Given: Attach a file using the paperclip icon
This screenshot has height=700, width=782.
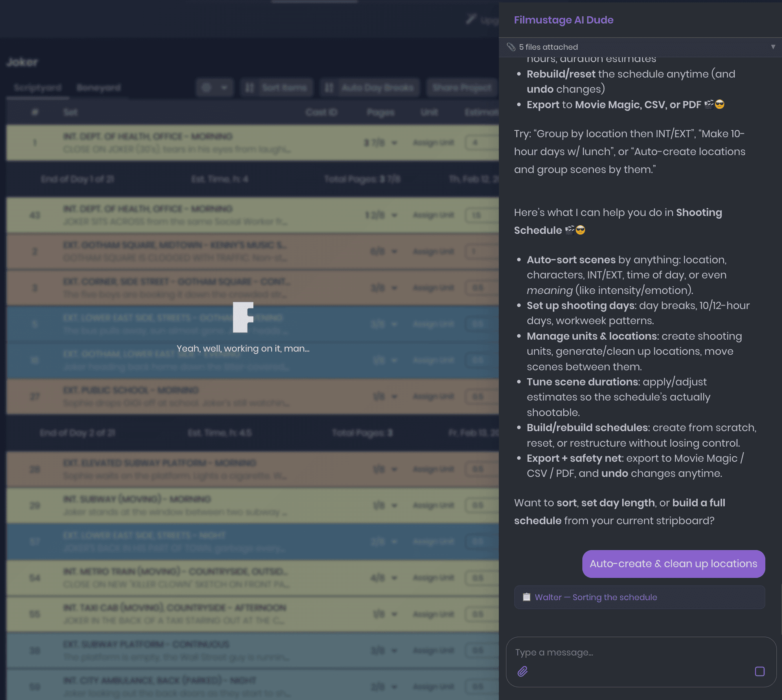Looking at the screenshot, I should point(523,671).
